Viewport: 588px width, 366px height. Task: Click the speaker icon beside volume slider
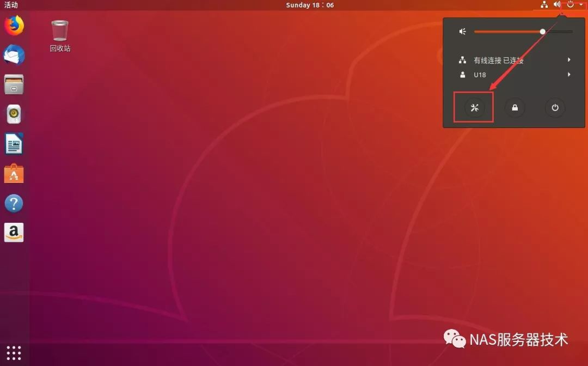pos(463,32)
